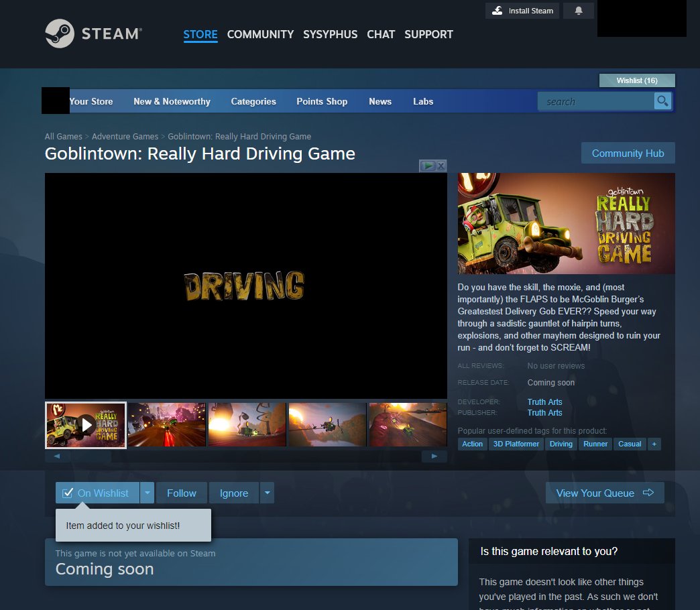Click the 'Item added to your wishlist!' tooltip
The image size is (700, 610).
(133, 526)
